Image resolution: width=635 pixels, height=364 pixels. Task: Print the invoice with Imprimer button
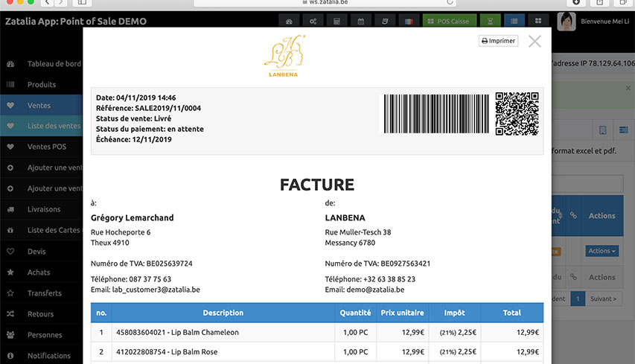click(498, 41)
